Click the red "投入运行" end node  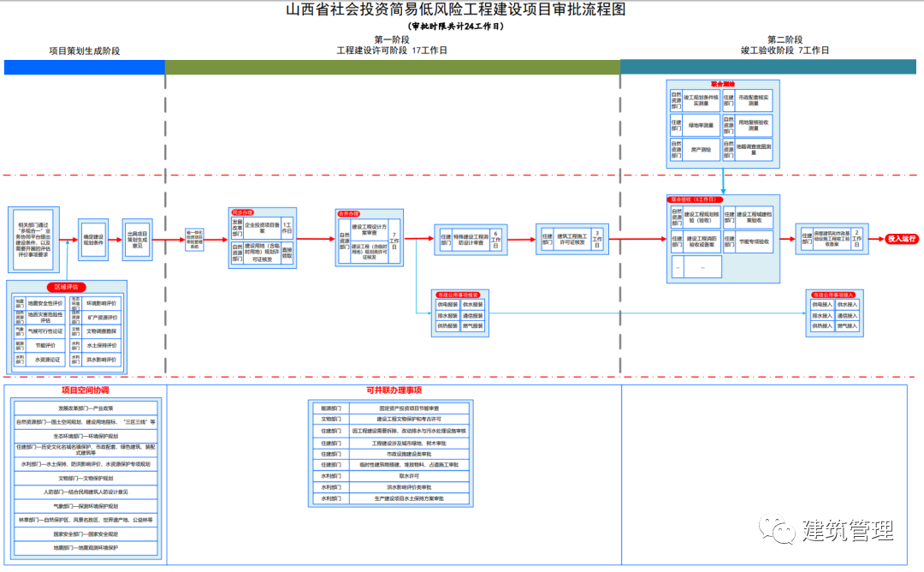tap(902, 239)
